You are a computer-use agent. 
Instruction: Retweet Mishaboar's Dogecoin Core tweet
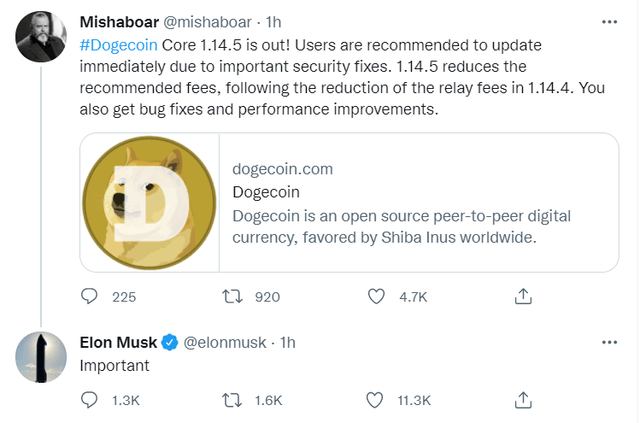tap(234, 296)
